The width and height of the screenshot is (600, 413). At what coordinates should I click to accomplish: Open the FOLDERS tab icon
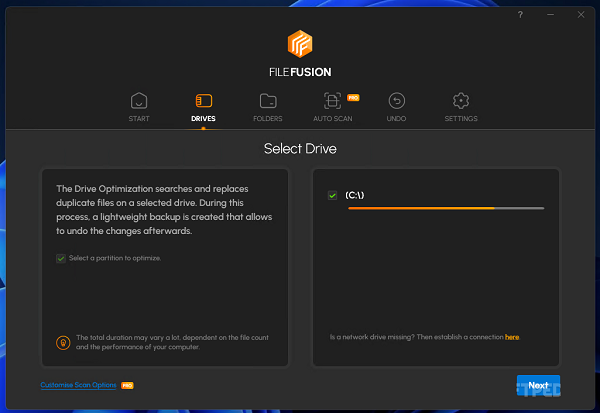tap(268, 101)
